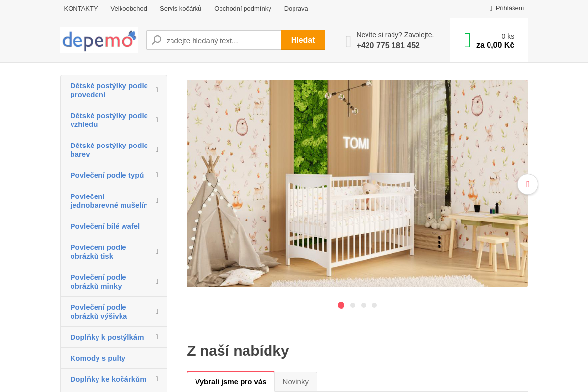This screenshot has height=392, width=588.
Task: Expand Doplňky k postýlkám submenu arrow
Action: (157, 337)
